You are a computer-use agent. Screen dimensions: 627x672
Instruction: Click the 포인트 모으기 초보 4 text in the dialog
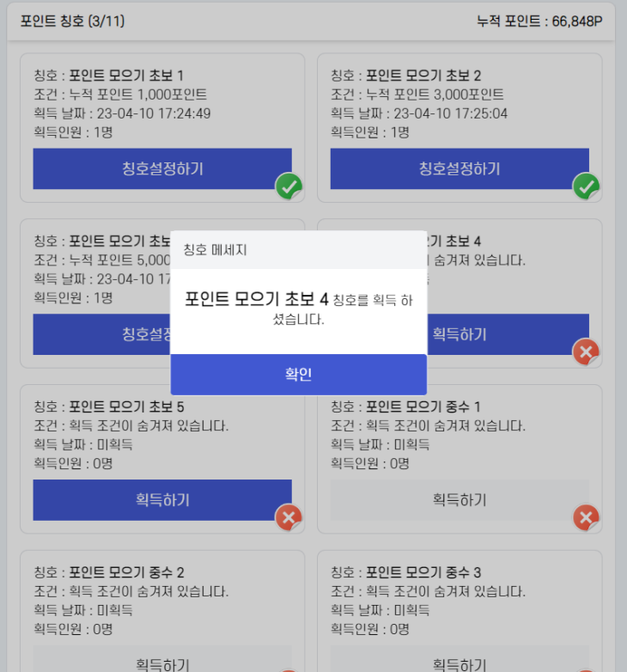[x=257, y=299]
